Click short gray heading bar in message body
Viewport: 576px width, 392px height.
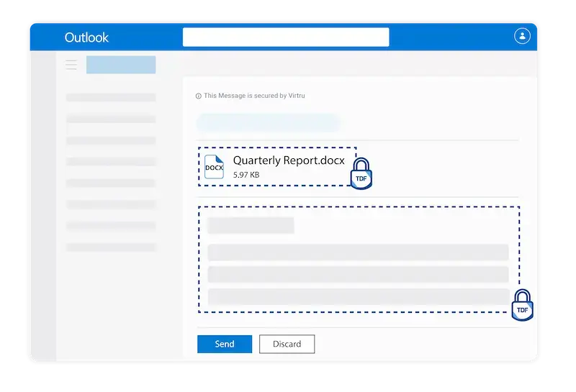[251, 225]
